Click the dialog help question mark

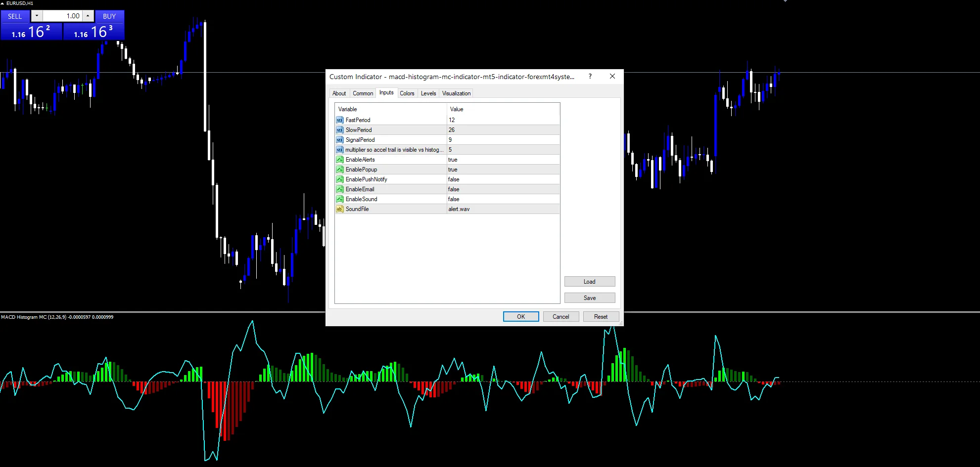590,76
